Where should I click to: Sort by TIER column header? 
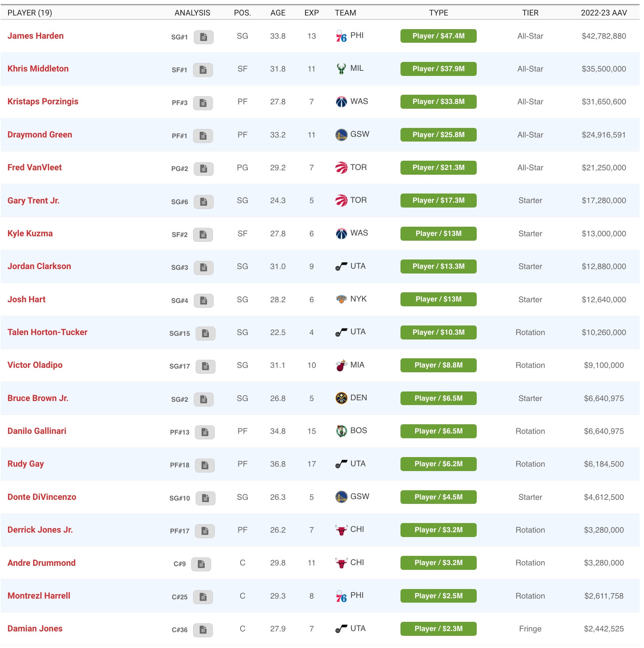click(530, 13)
